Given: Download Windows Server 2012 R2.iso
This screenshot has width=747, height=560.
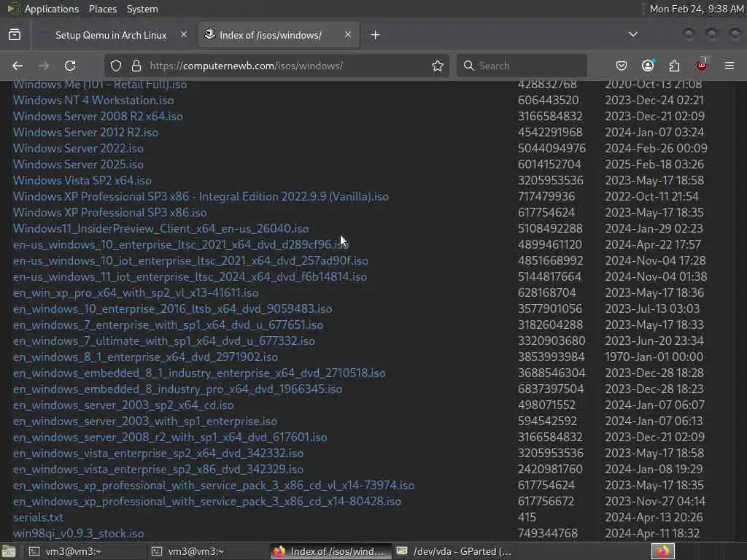Looking at the screenshot, I should tap(85, 133).
